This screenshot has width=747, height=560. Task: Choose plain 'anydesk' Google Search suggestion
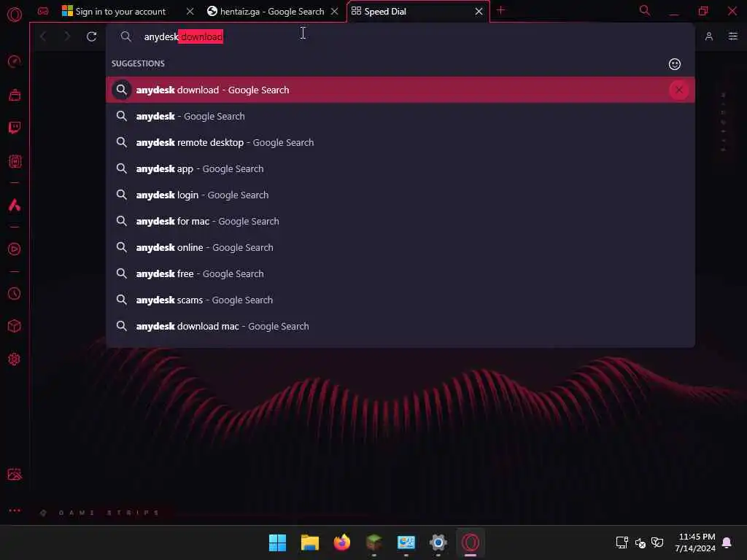click(x=400, y=116)
